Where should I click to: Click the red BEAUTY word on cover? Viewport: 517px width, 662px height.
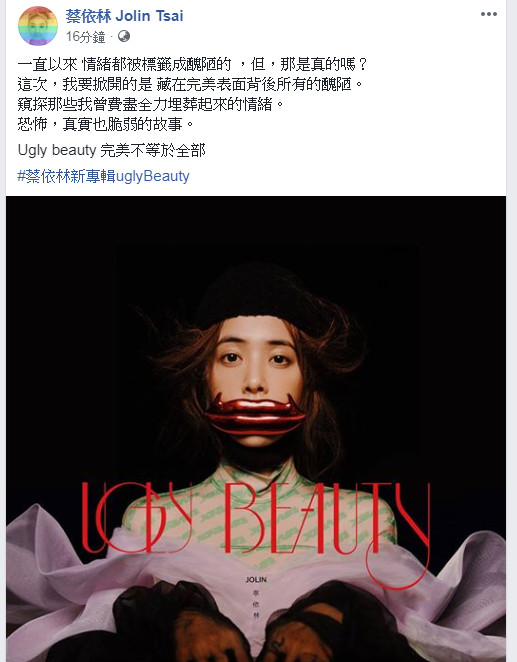[x=327, y=524]
